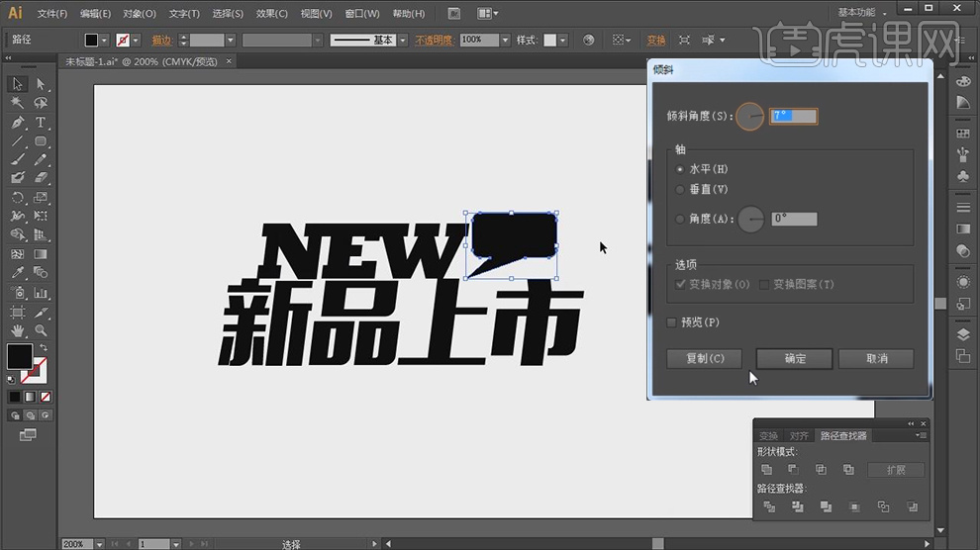Select the Pen tool in the toolbox
Viewport: 980px width, 550px height.
point(18,123)
